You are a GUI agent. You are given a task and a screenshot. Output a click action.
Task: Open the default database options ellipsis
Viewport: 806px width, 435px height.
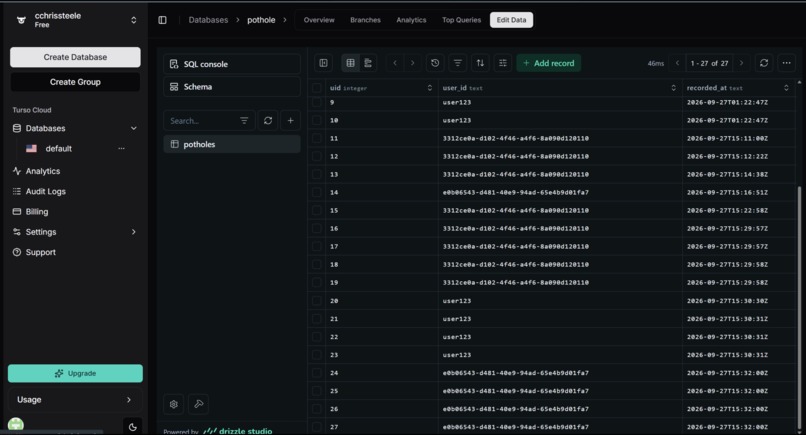pyautogui.click(x=121, y=149)
